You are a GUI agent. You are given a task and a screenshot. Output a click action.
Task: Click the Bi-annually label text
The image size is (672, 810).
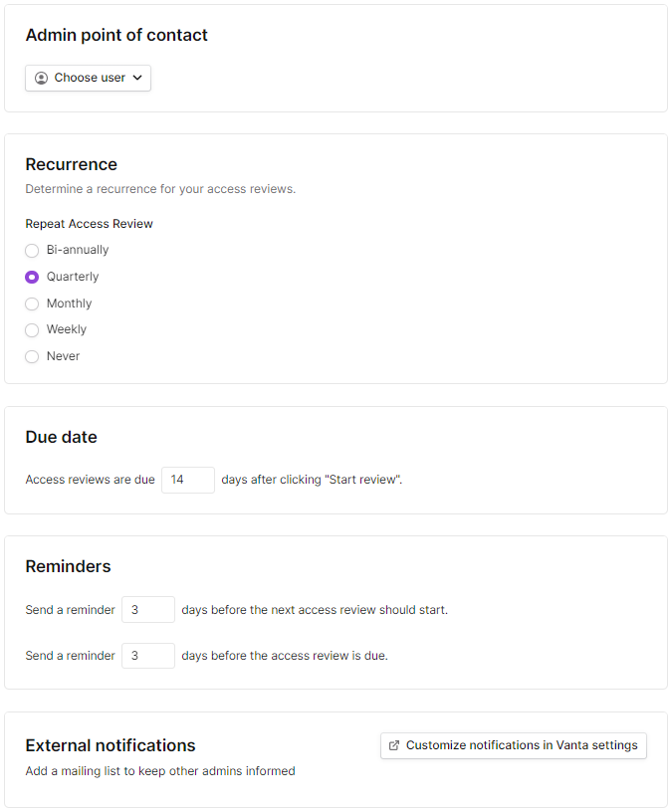coord(78,250)
